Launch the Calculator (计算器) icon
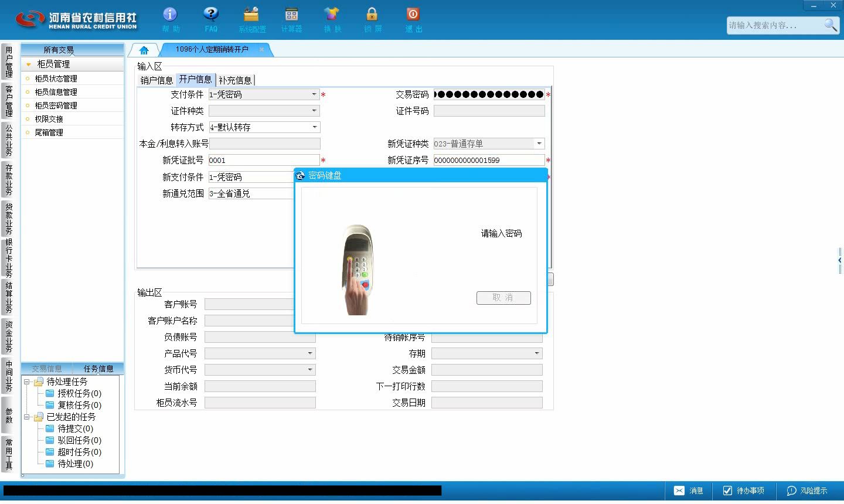Screen dimensions: 844x504 click(x=291, y=19)
